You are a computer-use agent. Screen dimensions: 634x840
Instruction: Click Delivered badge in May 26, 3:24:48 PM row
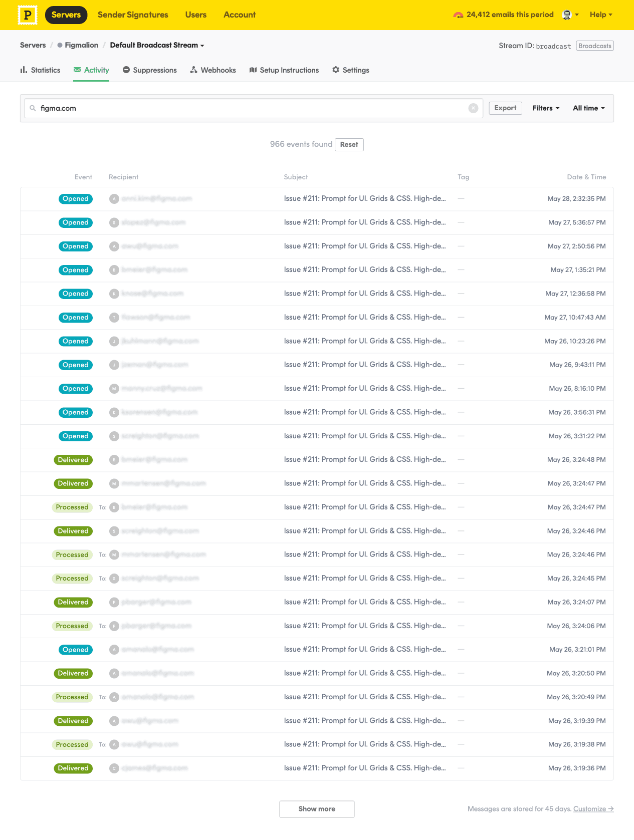(x=73, y=460)
